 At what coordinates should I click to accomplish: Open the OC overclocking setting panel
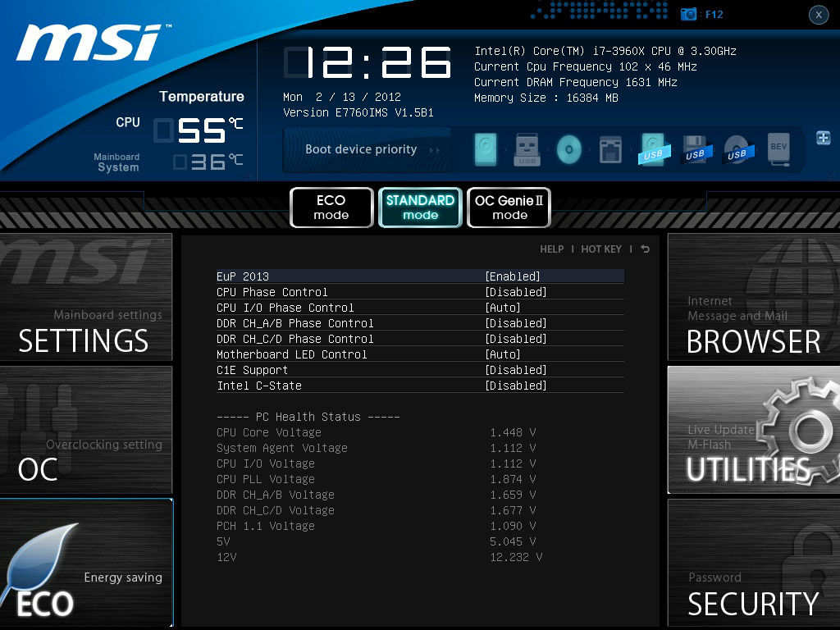point(86,430)
